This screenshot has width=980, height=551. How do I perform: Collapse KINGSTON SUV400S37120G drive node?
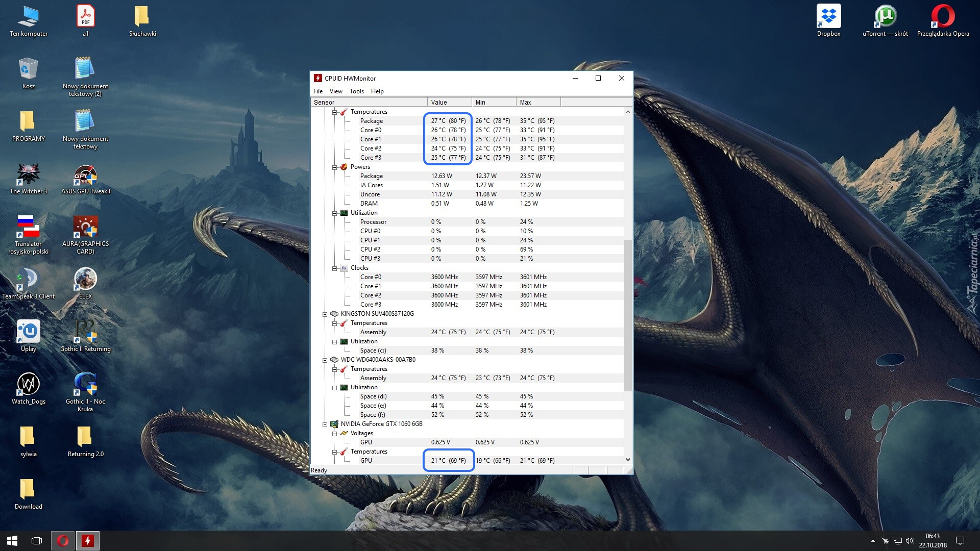tap(325, 314)
